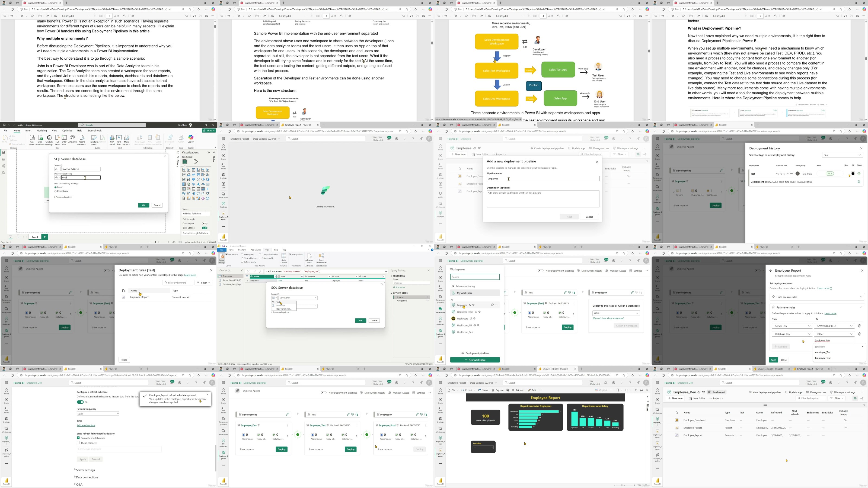
Task: Click Transform data in the Desktop ribbon
Action: 94,140
